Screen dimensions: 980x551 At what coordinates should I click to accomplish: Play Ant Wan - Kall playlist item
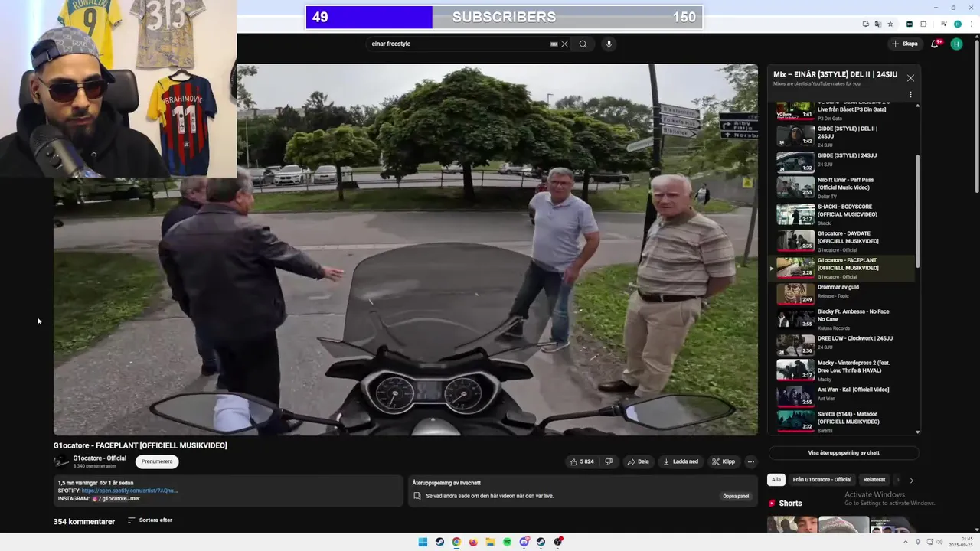tap(845, 395)
